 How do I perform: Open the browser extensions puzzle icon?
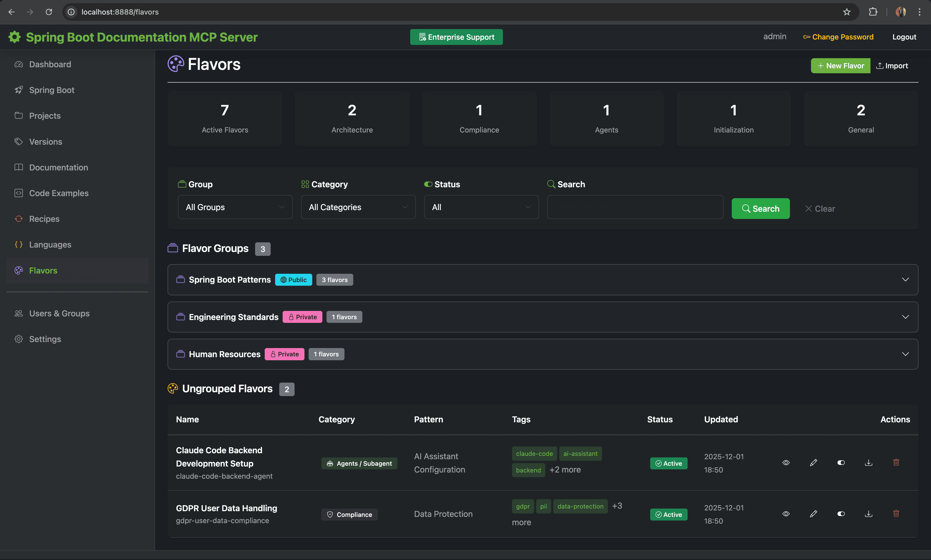point(873,12)
